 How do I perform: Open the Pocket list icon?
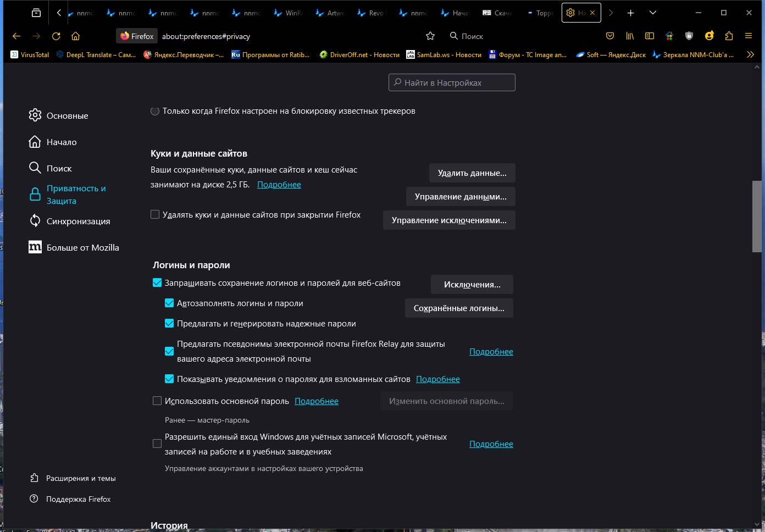[610, 36]
